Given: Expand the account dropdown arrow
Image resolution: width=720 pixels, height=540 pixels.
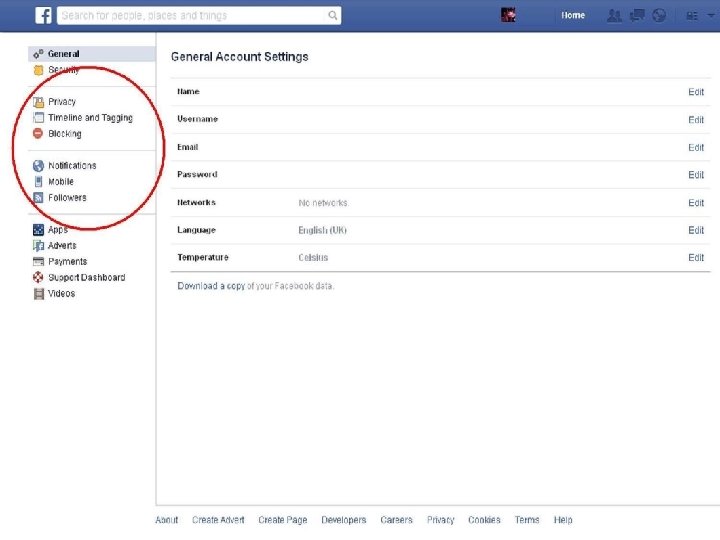Looking at the screenshot, I should coord(711,16).
